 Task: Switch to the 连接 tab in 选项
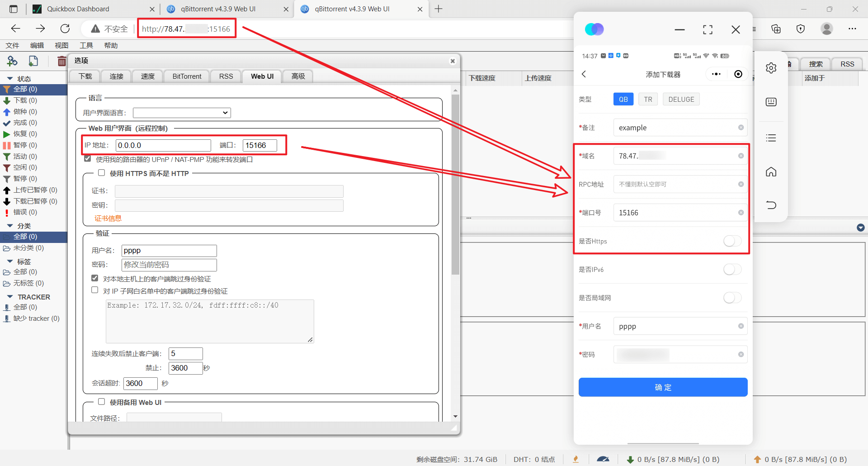[117, 76]
